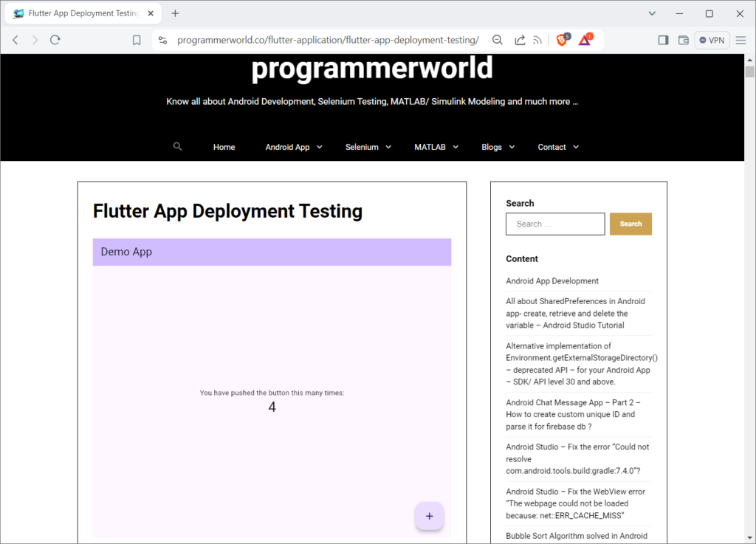The height and width of the screenshot is (544, 756).
Task: Share this page via the share icon
Action: (x=520, y=40)
